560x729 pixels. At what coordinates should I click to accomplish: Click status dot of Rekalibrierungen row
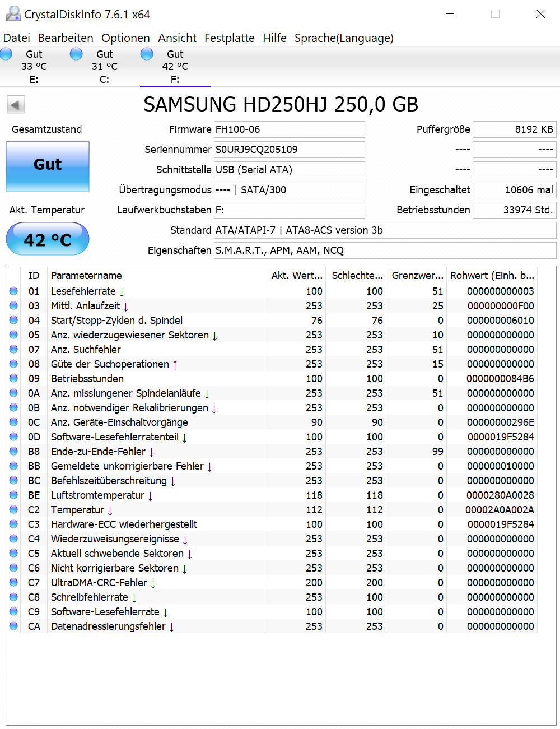[13, 407]
